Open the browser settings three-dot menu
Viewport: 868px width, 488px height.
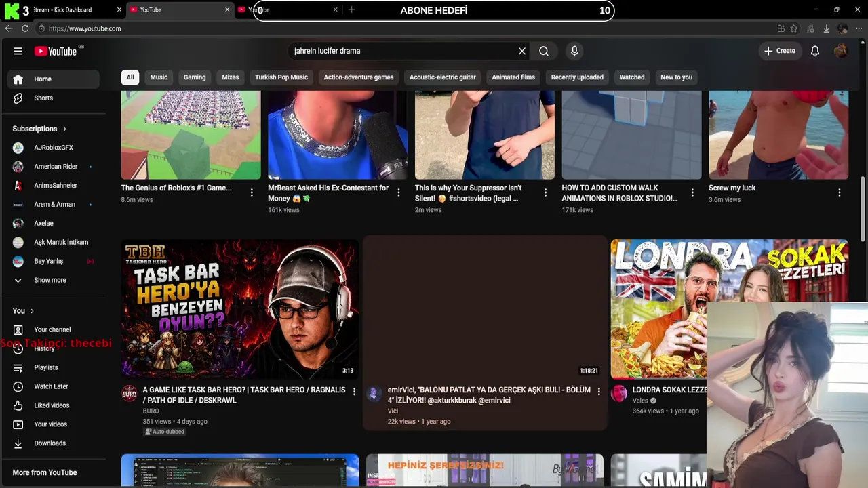859,28
